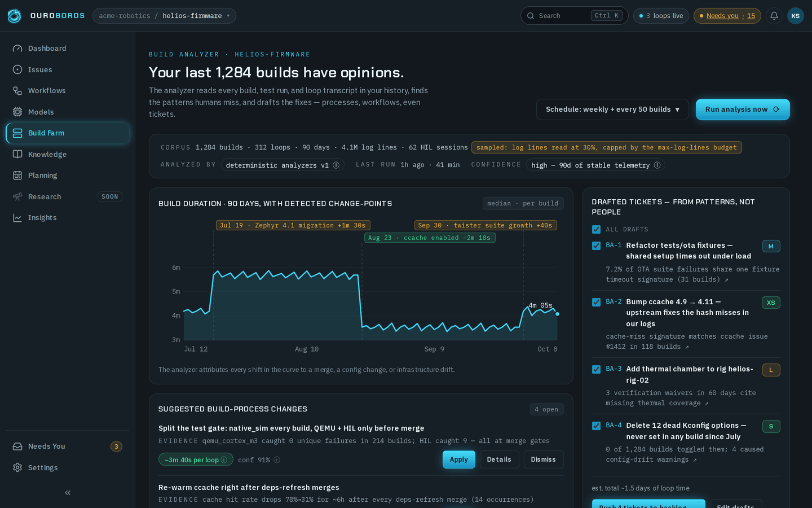
Task: Open the Settings gear icon
Action: 17,467
